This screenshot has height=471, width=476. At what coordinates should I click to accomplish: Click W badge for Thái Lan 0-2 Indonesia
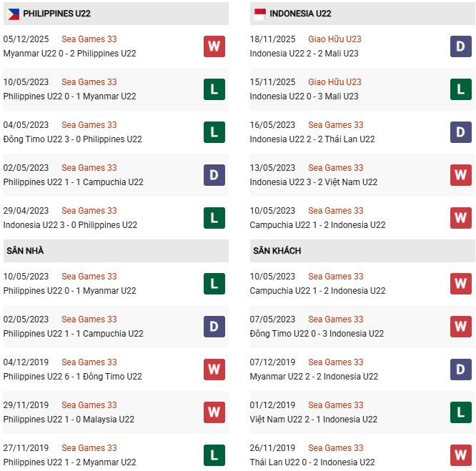pyautogui.click(x=461, y=455)
